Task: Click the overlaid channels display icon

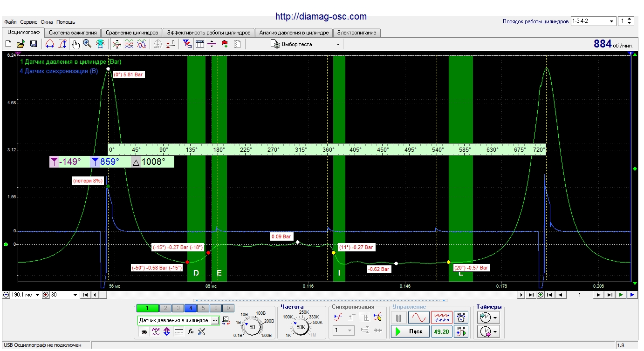Action: (x=117, y=44)
